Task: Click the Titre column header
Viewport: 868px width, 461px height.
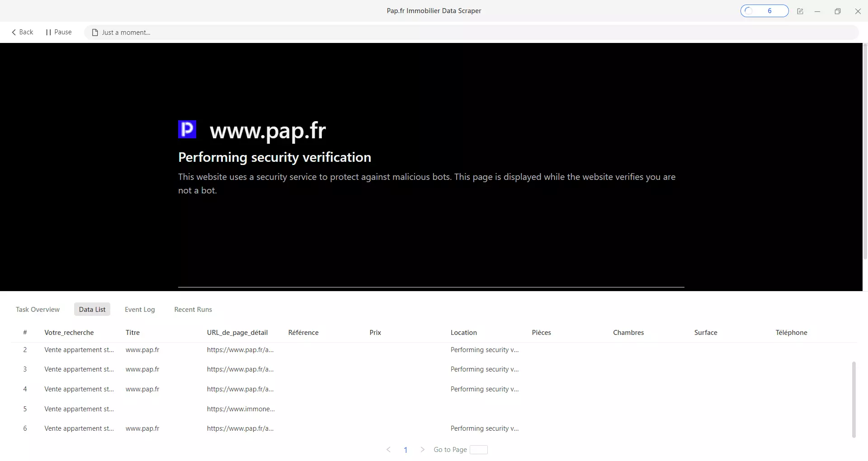Action: coord(133,333)
